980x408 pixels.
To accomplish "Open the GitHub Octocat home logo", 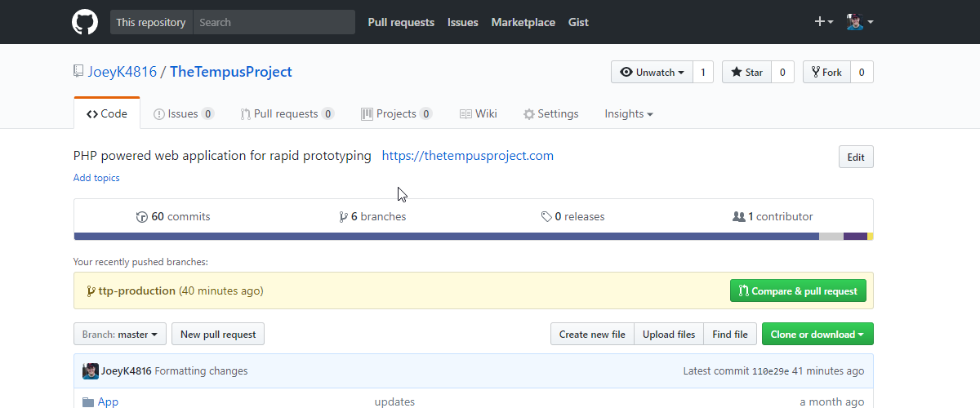I will pyautogui.click(x=85, y=22).
